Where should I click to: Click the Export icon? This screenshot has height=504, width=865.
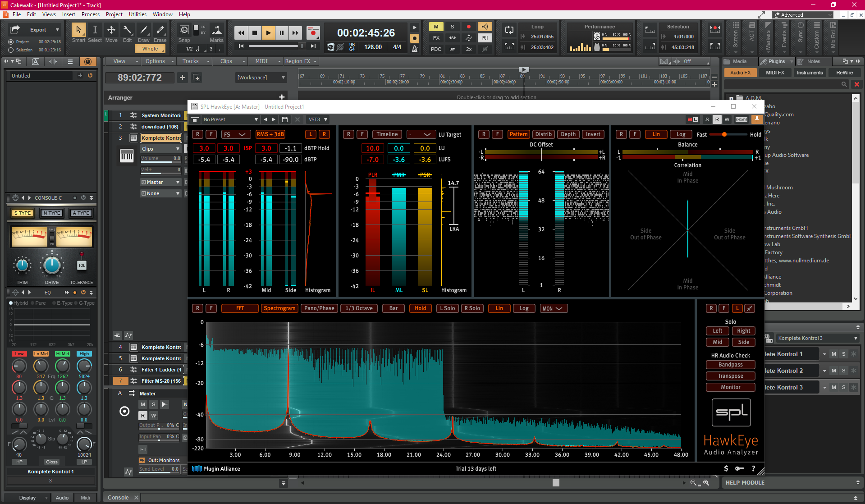tap(15, 30)
